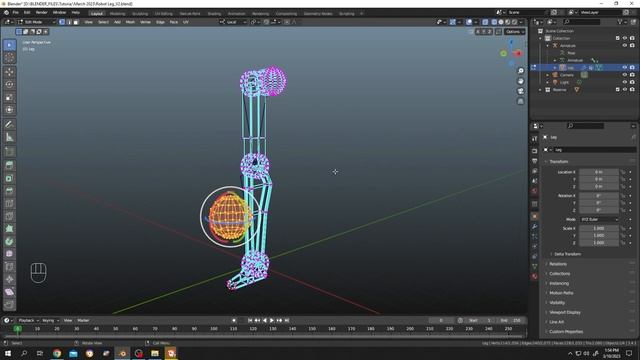640x360 pixels.
Task: Click the pan hand viewport gizmo
Action: [520, 81]
